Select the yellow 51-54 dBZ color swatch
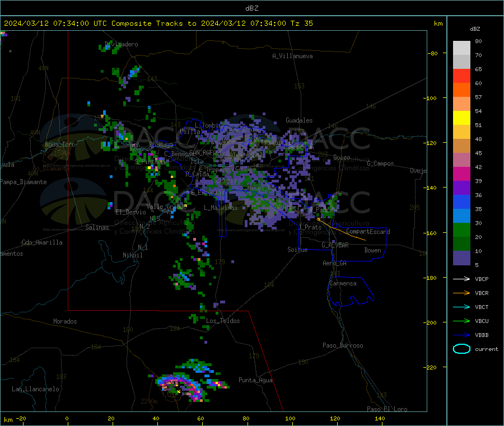Screen dimensions: 504x426 [461, 118]
